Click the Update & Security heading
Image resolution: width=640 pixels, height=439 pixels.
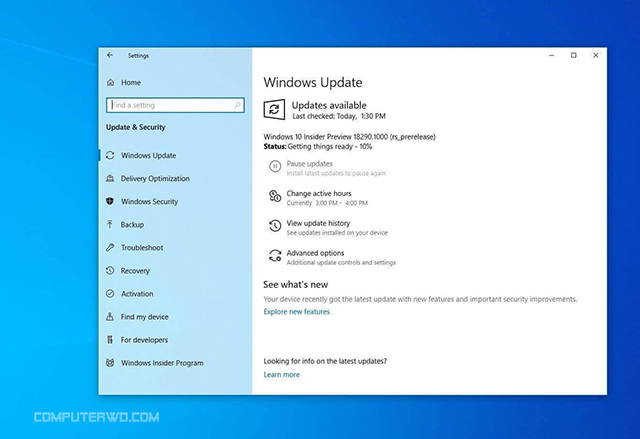click(136, 127)
